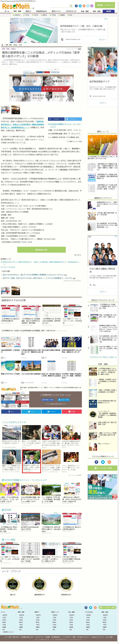This screenshot has width=119, height=644.
Task: Click the light-blue Twitter share bar below the article
Action: [x=31, y=411]
